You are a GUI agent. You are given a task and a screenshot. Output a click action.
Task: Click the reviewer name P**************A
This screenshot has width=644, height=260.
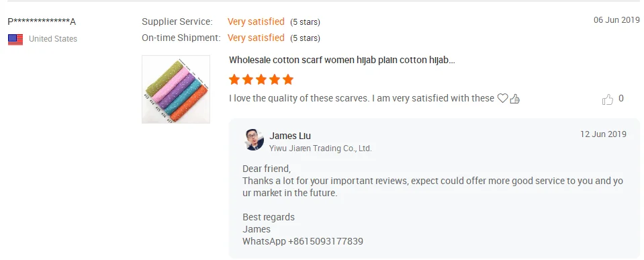pyautogui.click(x=42, y=21)
